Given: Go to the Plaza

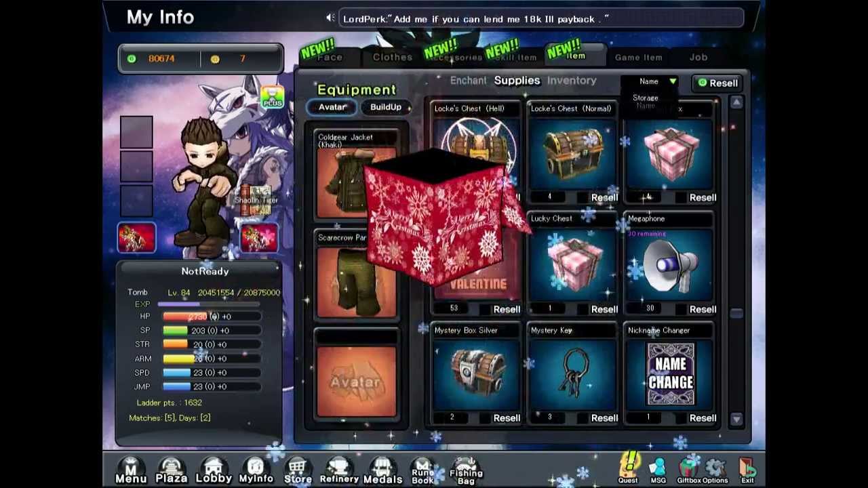Looking at the screenshot, I should pos(172,470).
